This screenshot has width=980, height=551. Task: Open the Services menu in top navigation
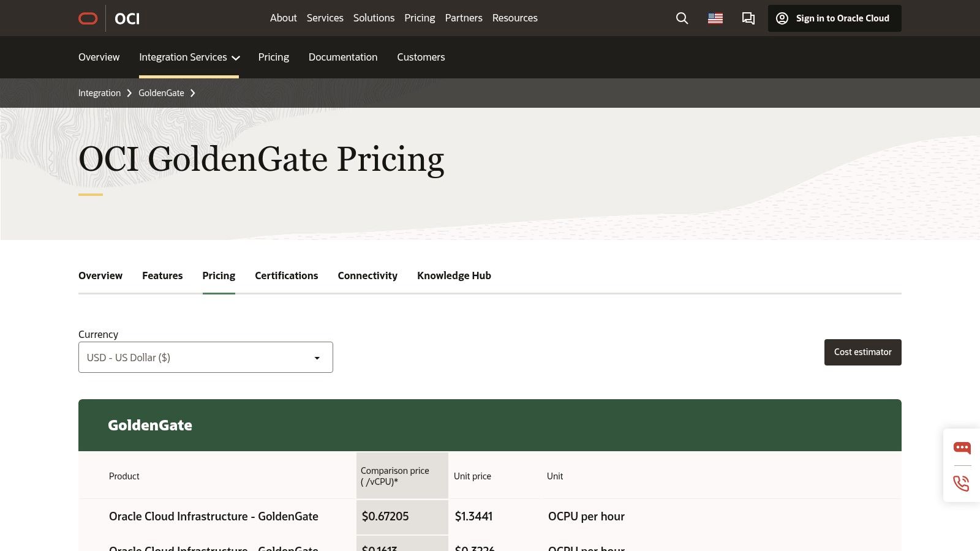point(325,18)
